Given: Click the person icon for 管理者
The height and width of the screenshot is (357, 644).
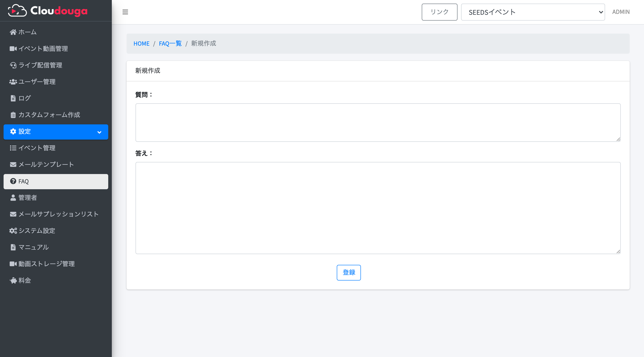Looking at the screenshot, I should click(x=13, y=198).
